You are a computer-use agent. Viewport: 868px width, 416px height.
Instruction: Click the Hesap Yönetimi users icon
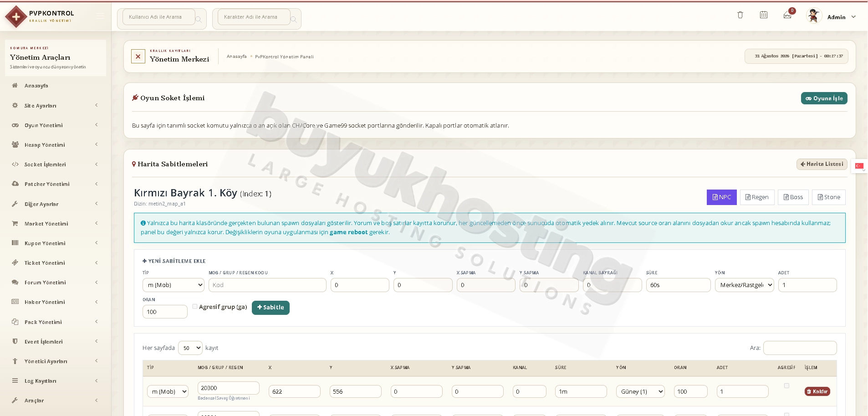(15, 145)
